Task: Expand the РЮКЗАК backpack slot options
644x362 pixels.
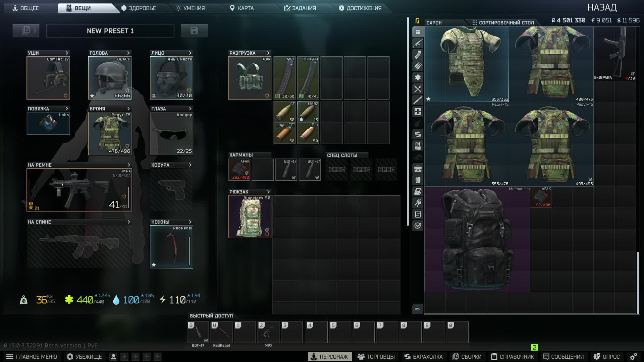Action: click(x=267, y=191)
